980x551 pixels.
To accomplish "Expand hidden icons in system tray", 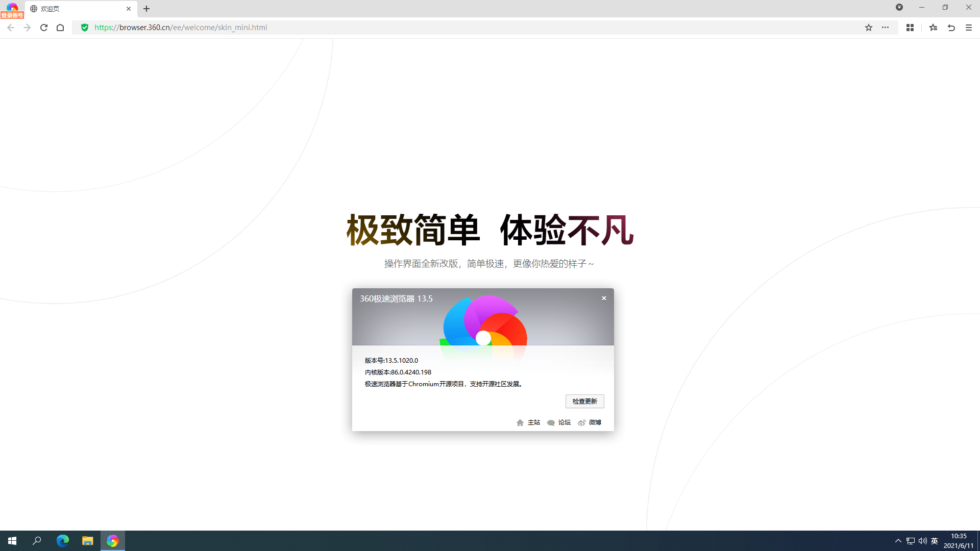I will coord(898,541).
